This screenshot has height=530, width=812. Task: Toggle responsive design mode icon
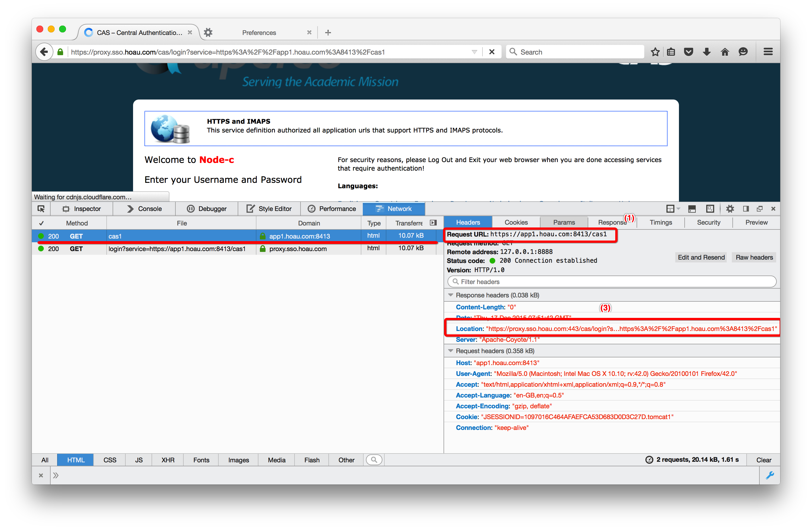tap(710, 208)
